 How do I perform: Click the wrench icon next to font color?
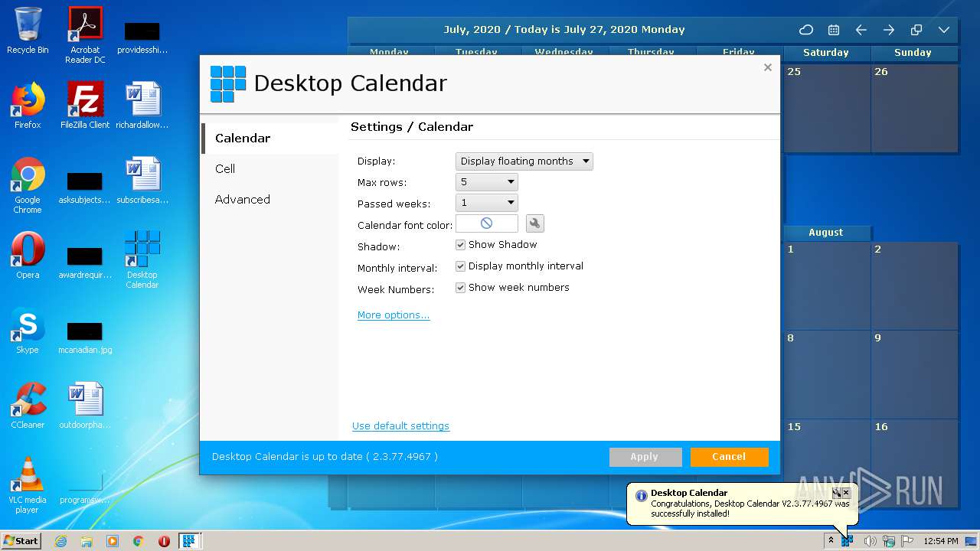pyautogui.click(x=535, y=223)
